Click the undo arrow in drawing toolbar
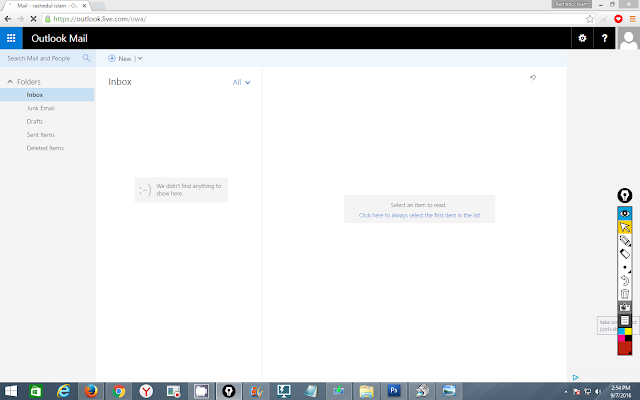This screenshot has height=400, width=640. (624, 280)
